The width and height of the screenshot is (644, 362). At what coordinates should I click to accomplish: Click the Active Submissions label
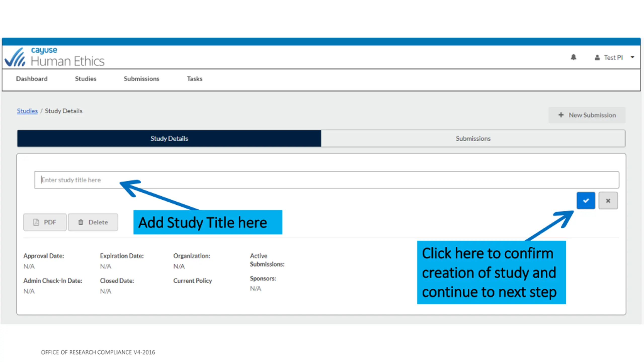click(267, 260)
